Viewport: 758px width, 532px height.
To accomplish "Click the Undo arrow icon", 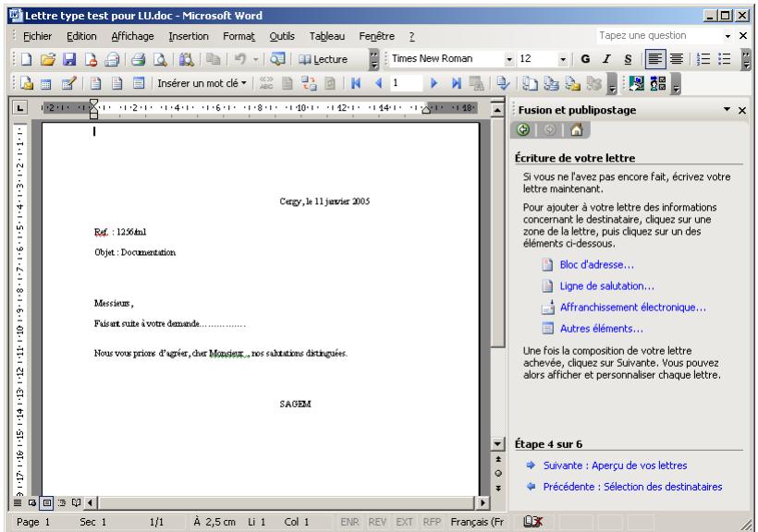I will tap(240, 59).
